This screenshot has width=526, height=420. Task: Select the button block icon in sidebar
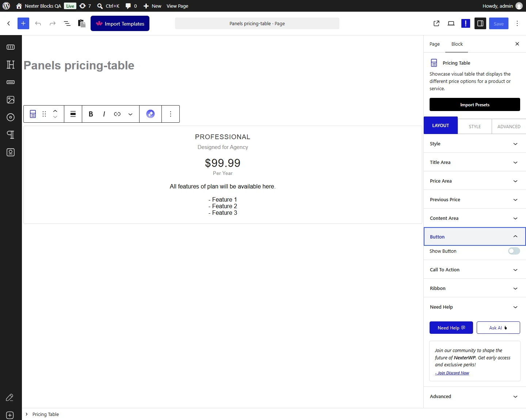[11, 82]
